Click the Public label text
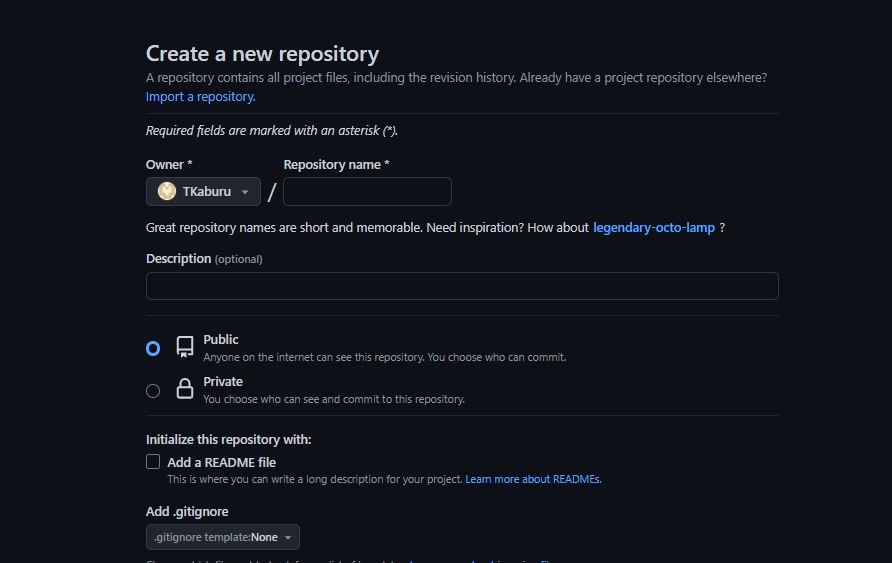Viewport: 892px width, 563px height. pos(221,340)
